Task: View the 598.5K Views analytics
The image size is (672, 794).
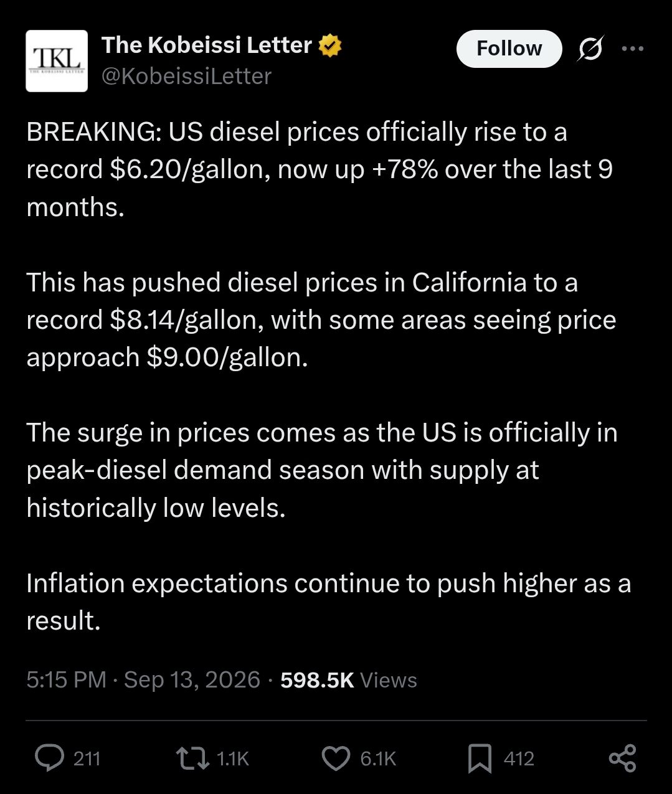Action: pos(349,680)
